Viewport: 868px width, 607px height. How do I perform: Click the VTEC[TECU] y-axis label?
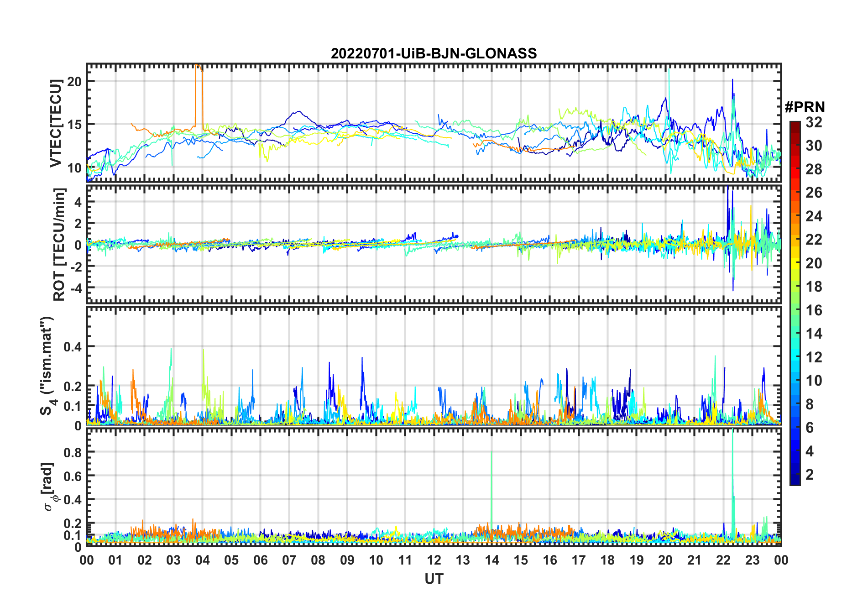(56, 123)
